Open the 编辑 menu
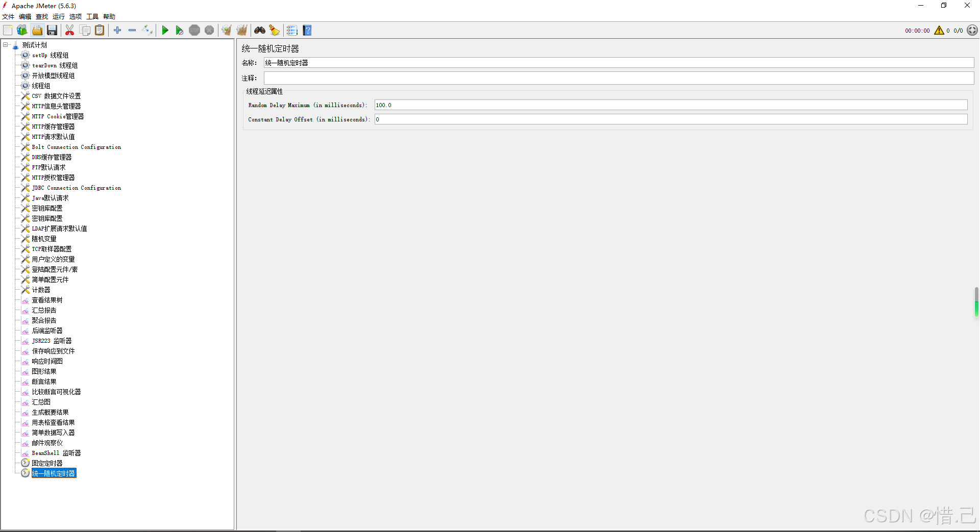The width and height of the screenshot is (980, 532). coord(25,17)
